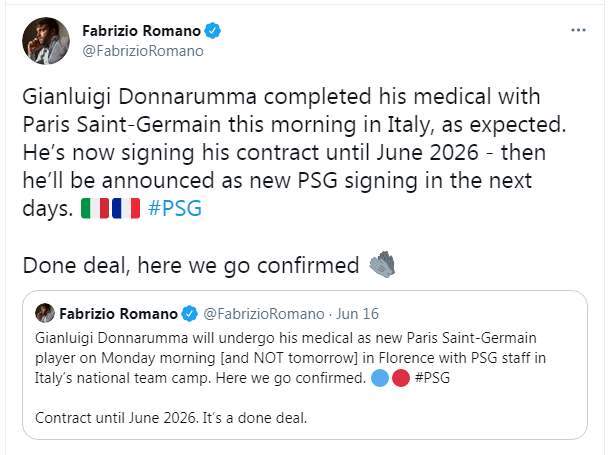Click Fabrizio Romano's large profile avatar
Screen dimensions: 608x455
coord(46,41)
